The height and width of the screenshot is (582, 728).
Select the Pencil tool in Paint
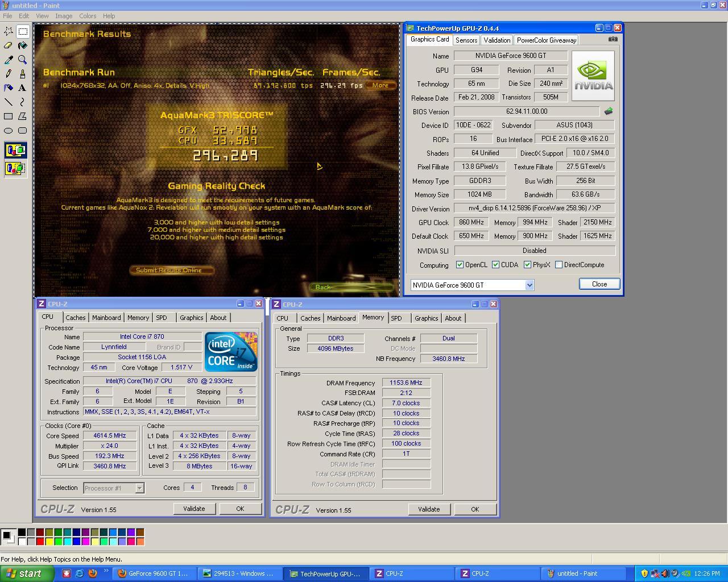(x=9, y=74)
